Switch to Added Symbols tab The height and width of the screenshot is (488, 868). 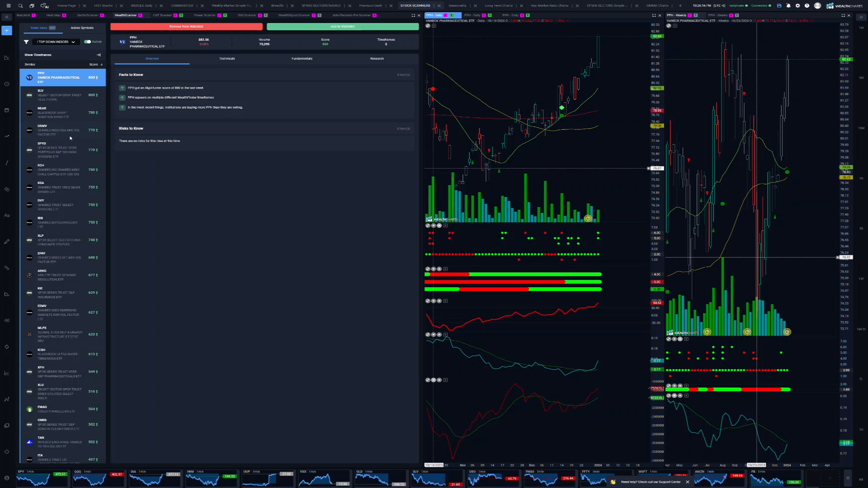(x=82, y=28)
